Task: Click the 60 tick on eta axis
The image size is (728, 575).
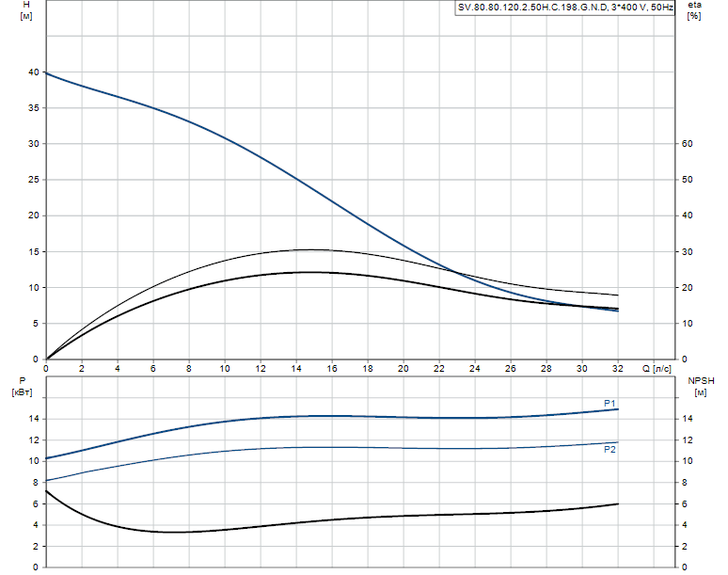Action: (x=688, y=144)
